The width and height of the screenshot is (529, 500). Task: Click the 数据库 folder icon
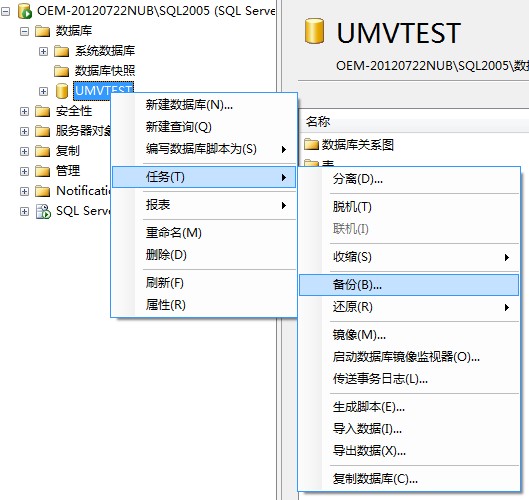[43, 31]
